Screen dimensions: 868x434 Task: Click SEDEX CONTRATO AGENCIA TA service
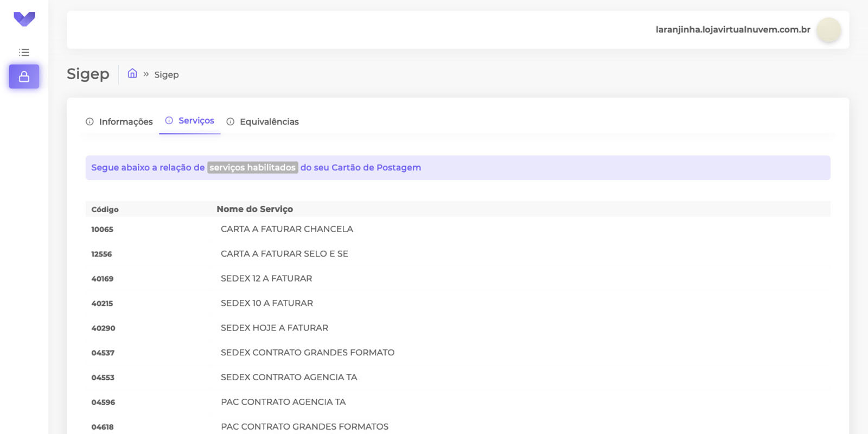coord(289,377)
